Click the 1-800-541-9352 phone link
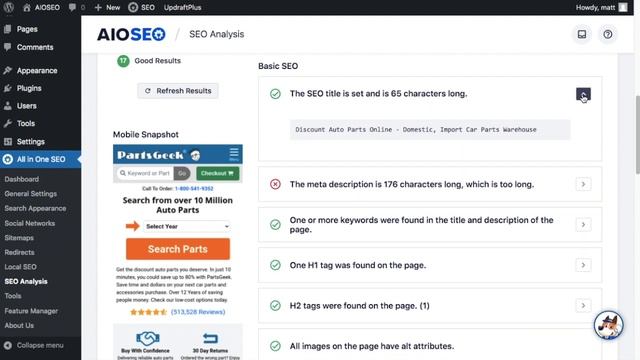This screenshot has width=640, height=360. (194, 189)
